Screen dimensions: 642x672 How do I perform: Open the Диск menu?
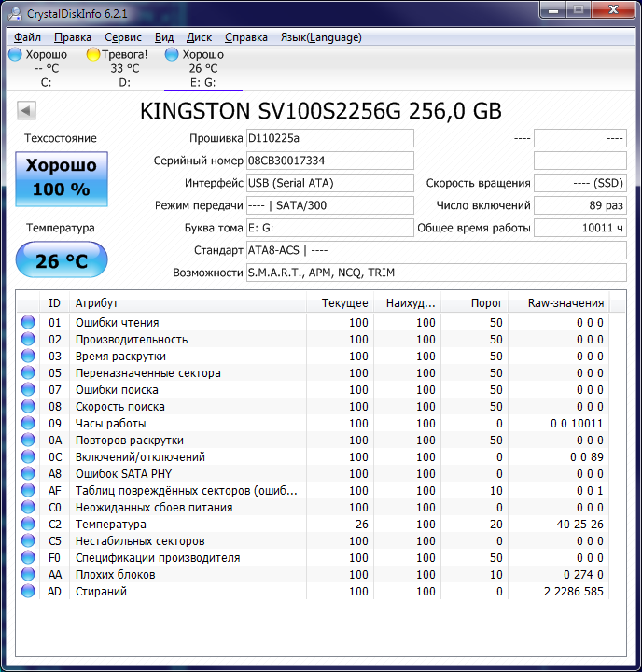[x=199, y=37]
